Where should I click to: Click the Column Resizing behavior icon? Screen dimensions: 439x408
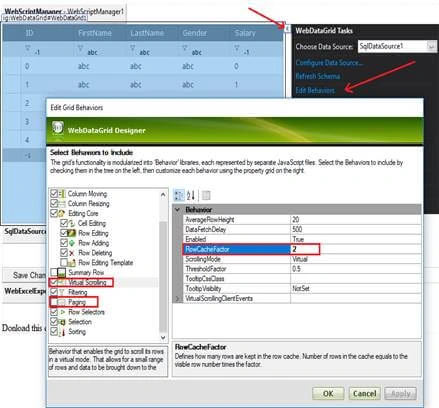pyautogui.click(x=62, y=203)
